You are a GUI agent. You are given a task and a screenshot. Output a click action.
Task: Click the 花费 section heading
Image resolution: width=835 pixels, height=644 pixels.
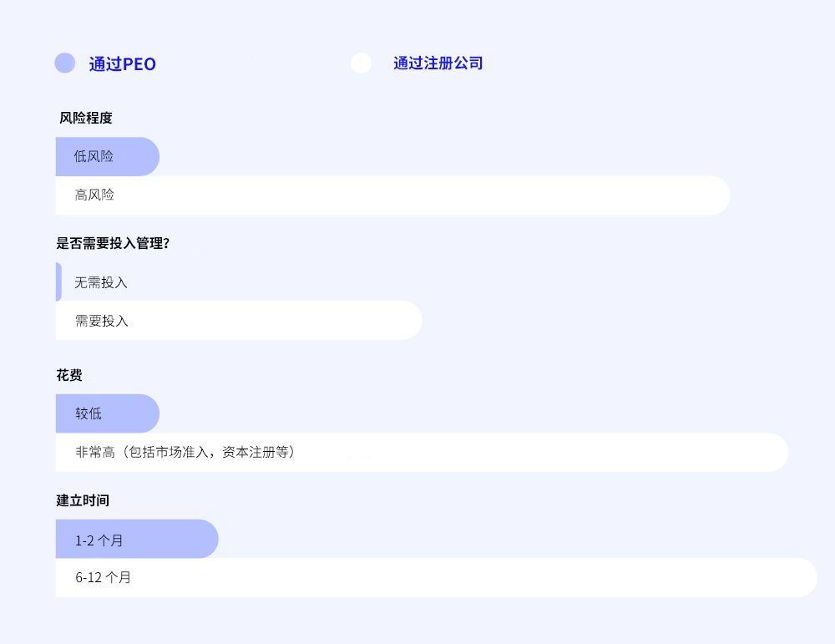(69, 376)
